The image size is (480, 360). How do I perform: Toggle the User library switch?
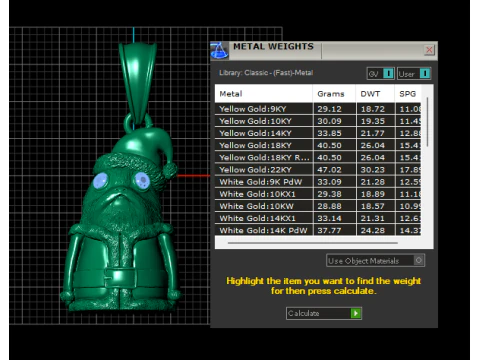[x=414, y=74]
